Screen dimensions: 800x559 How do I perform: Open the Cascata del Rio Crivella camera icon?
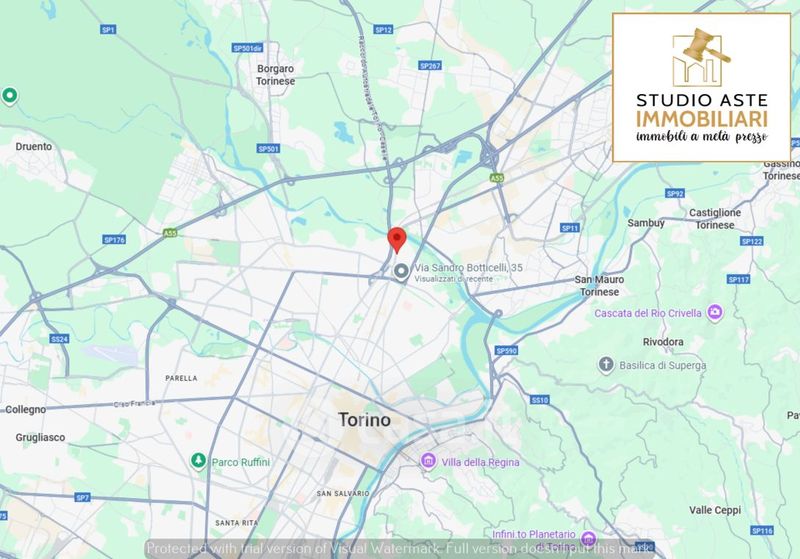click(715, 312)
